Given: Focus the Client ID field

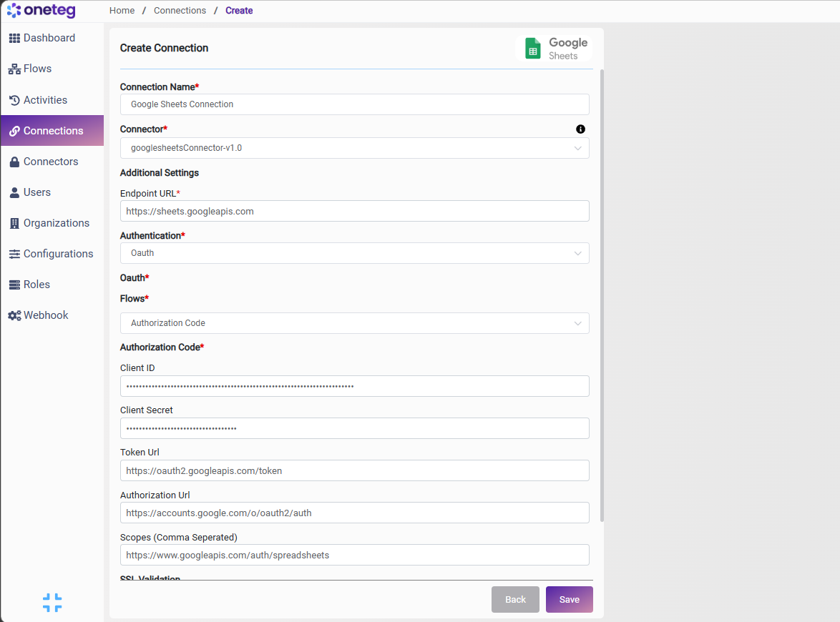Looking at the screenshot, I should tap(355, 387).
